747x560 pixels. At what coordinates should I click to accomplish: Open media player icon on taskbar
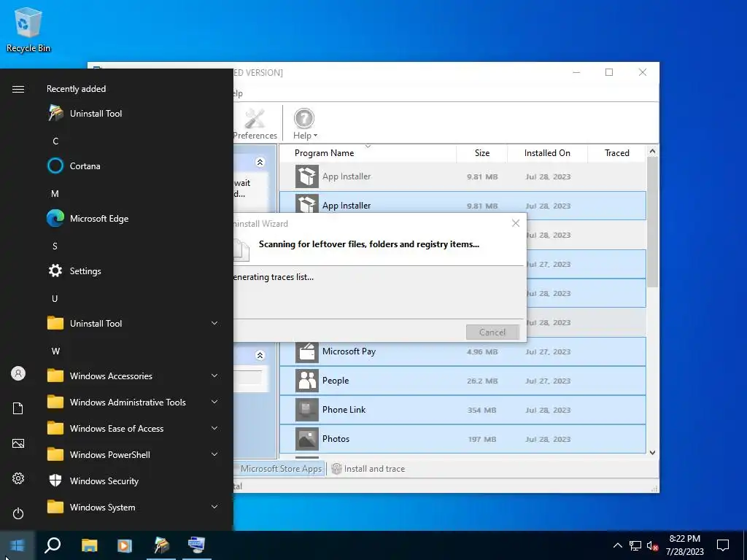click(124, 545)
